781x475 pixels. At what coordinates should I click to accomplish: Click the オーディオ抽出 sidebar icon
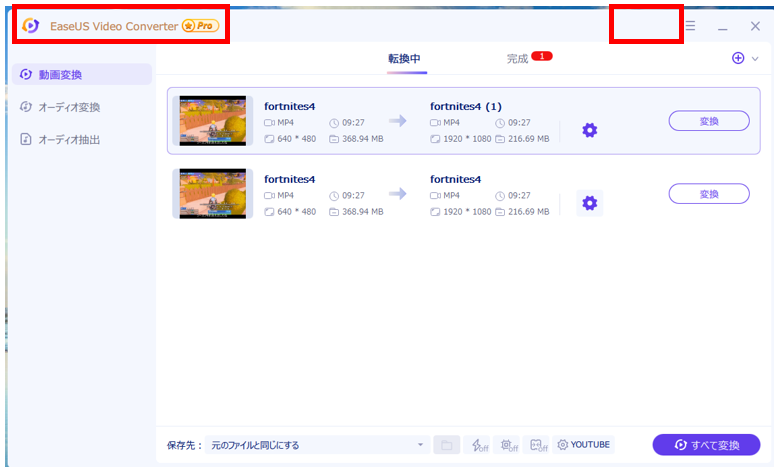click(25, 139)
